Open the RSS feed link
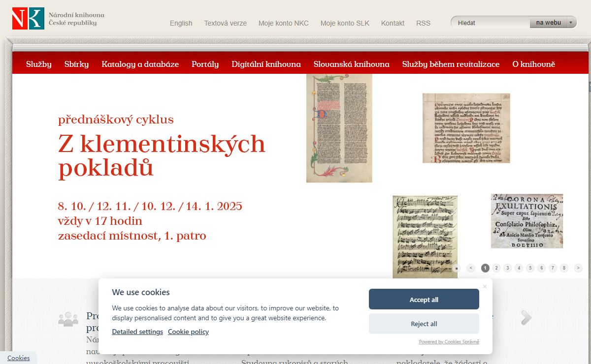The image size is (591, 364). pos(424,23)
